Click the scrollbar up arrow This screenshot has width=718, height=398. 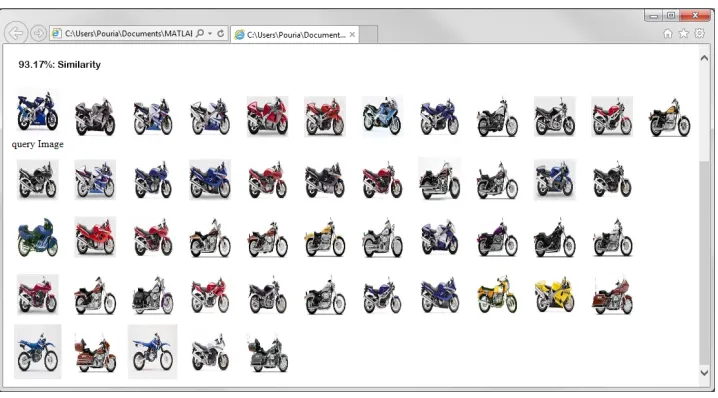coord(704,58)
